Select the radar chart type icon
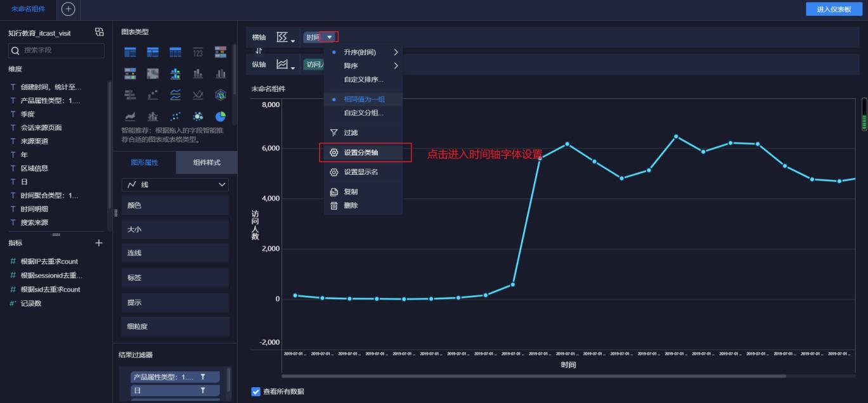This screenshot has height=403, width=868. (x=220, y=94)
